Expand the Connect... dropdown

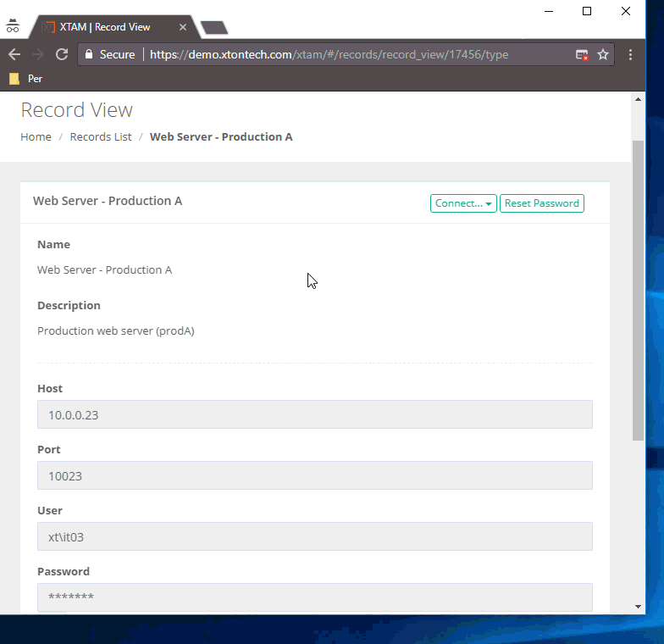pos(463,203)
